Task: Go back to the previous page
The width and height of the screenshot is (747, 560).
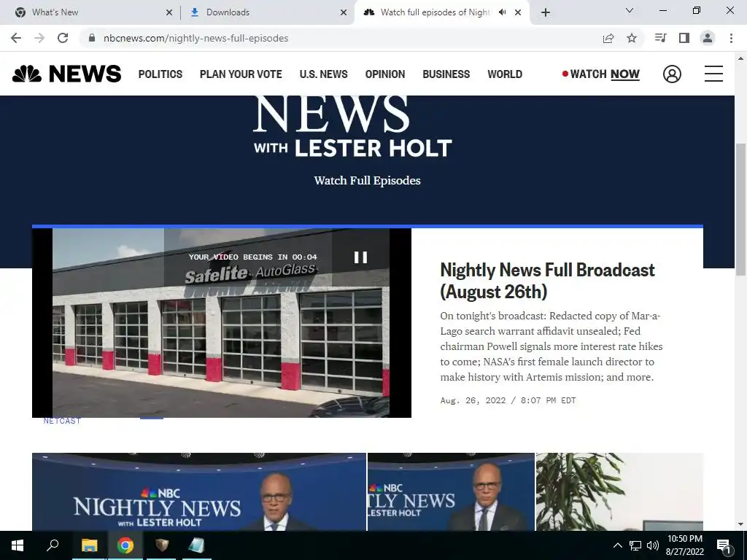Action: (x=16, y=38)
